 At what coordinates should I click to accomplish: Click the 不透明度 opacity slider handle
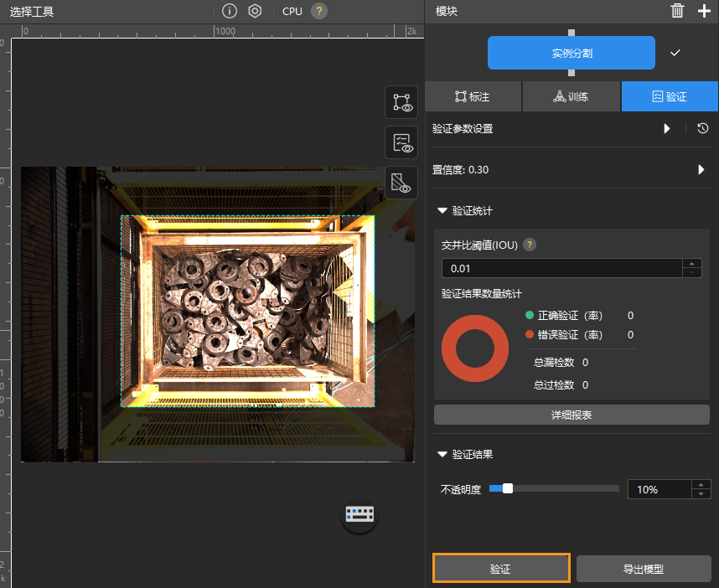pyautogui.click(x=507, y=488)
